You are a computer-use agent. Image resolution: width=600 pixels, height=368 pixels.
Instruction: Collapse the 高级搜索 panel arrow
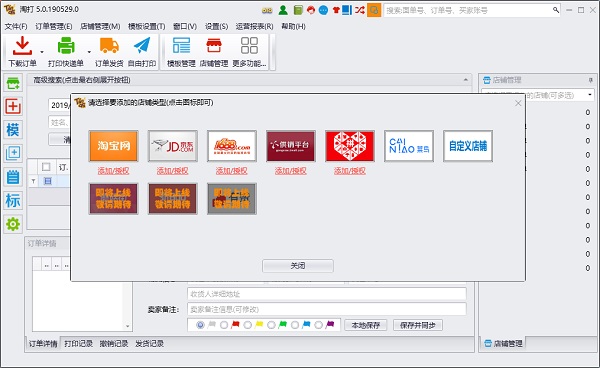click(x=465, y=80)
